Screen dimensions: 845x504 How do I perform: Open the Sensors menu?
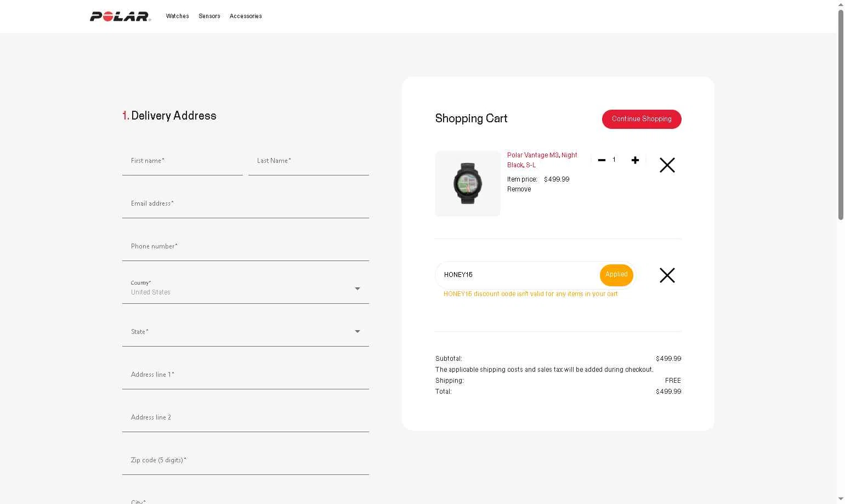pyautogui.click(x=209, y=16)
